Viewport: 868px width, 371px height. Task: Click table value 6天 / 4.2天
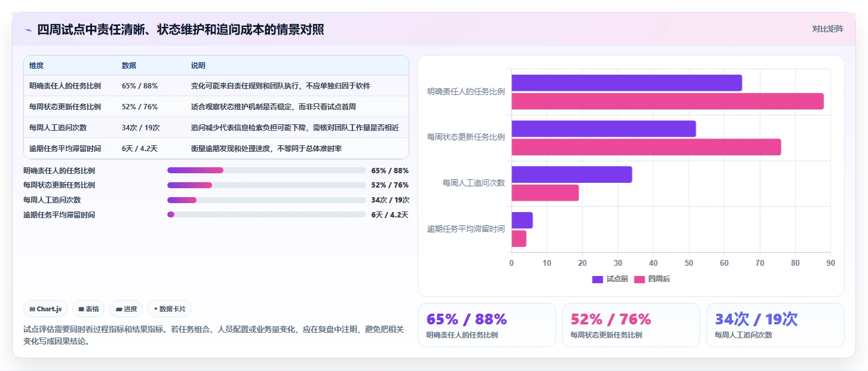click(140, 148)
